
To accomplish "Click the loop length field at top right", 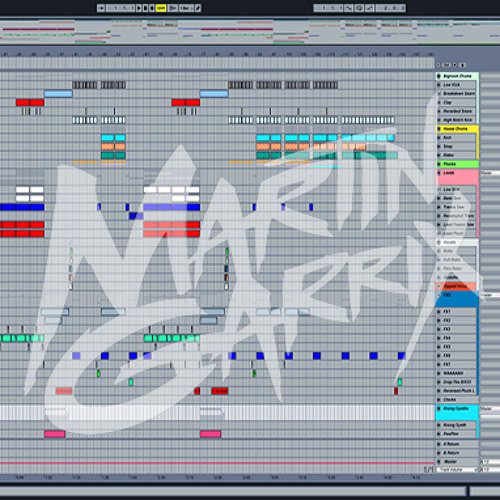I will tap(391, 8).
